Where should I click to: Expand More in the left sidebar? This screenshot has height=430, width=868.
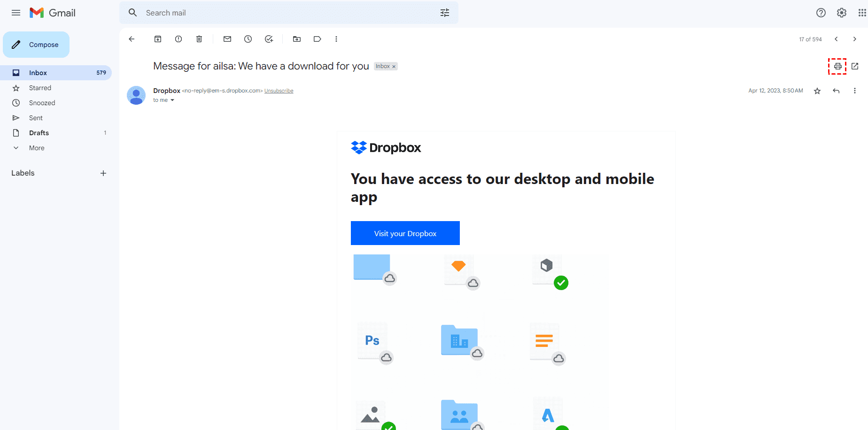[37, 148]
